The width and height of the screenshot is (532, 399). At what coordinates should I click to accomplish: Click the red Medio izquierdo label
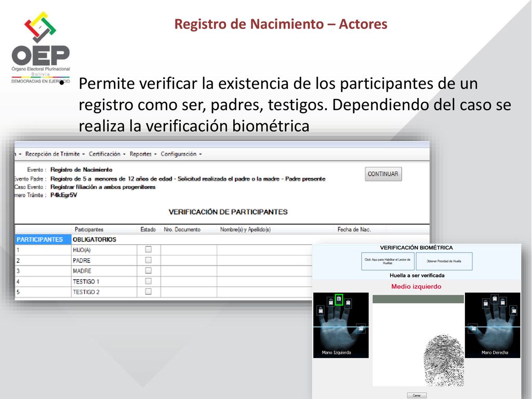416,286
